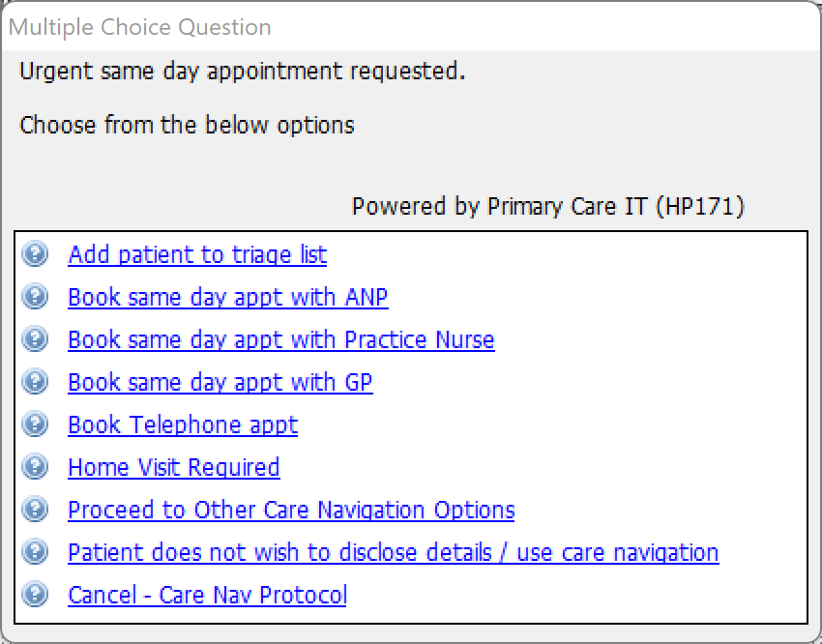Click the Powered by Primary Care IT text

pyautogui.click(x=547, y=206)
